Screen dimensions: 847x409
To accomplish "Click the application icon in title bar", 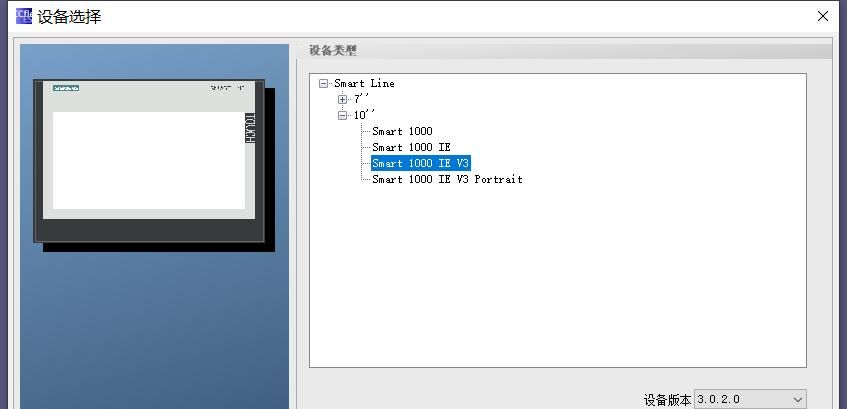I will click(x=24, y=16).
